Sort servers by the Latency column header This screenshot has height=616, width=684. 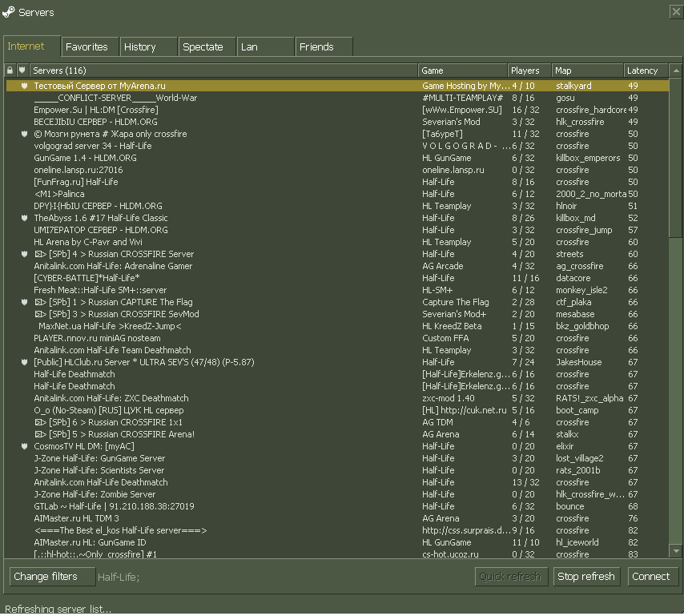(645, 70)
